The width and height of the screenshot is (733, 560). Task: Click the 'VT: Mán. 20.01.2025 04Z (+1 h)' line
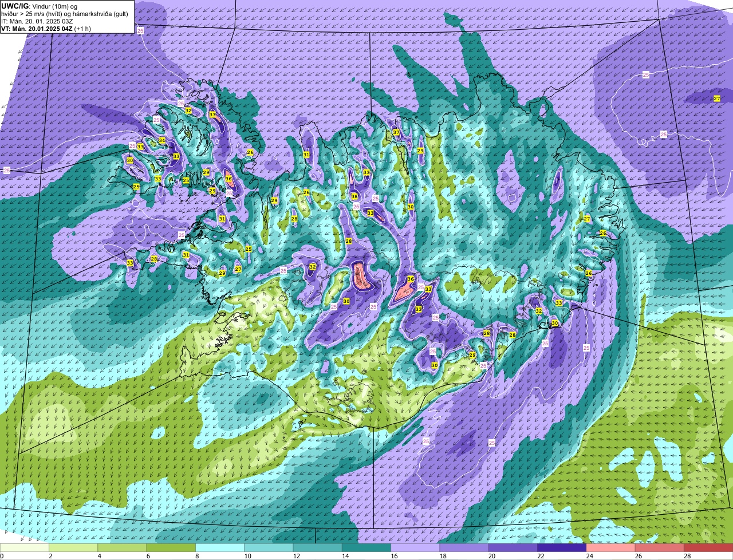pyautogui.click(x=46, y=29)
